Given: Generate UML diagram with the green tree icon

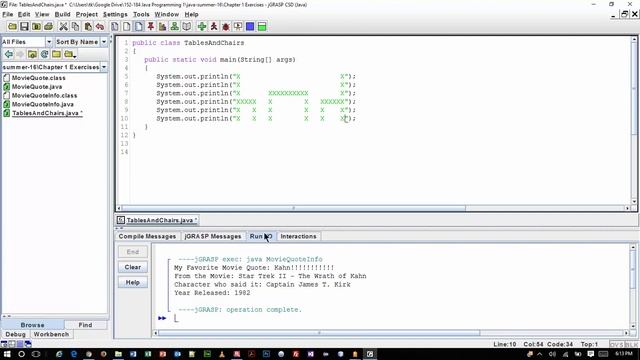Looking at the screenshot, I should 174,27.
